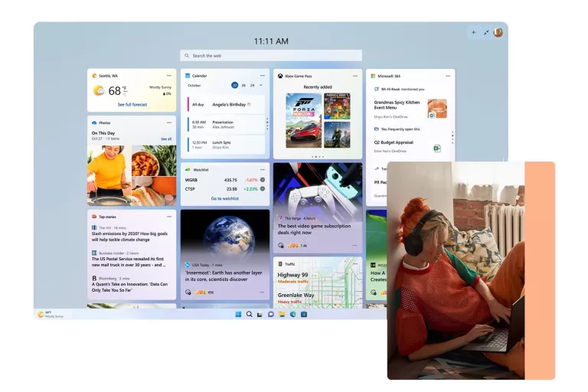Open the Xbox Game Pass widget options
The image size is (588, 392).
coord(355,76)
